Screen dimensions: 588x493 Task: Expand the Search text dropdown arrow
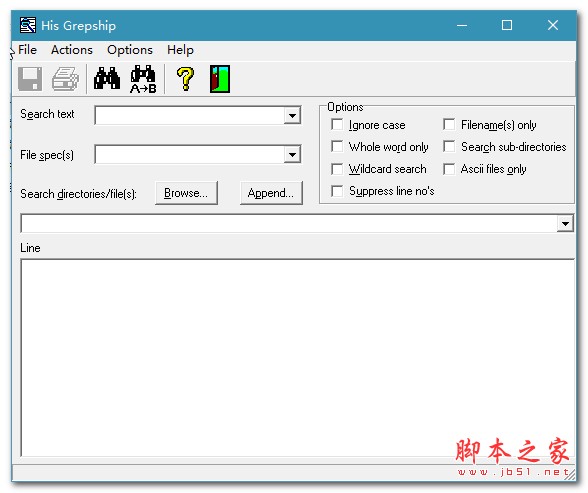(292, 115)
